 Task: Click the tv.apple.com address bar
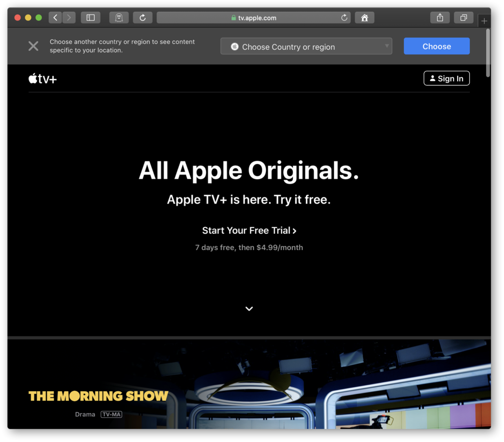point(254,18)
